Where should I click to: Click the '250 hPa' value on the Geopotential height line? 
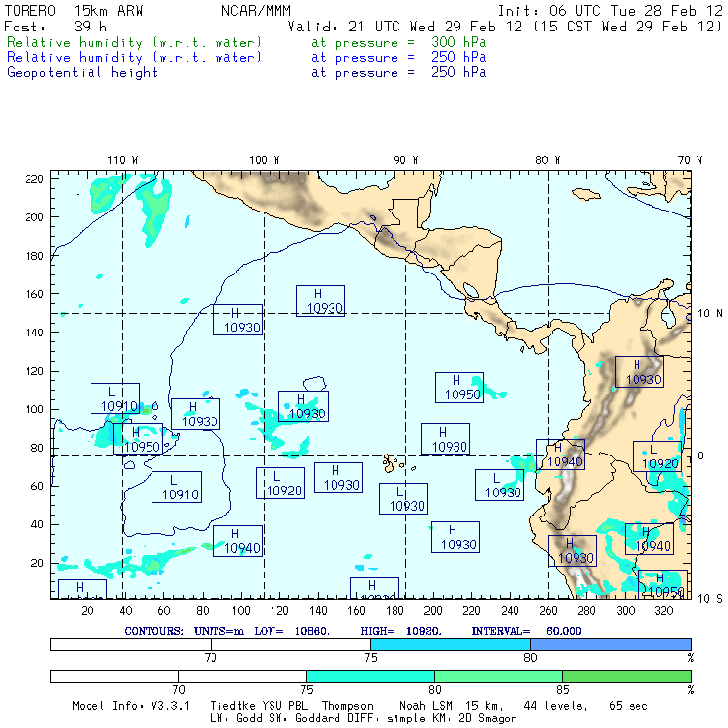coord(458,72)
